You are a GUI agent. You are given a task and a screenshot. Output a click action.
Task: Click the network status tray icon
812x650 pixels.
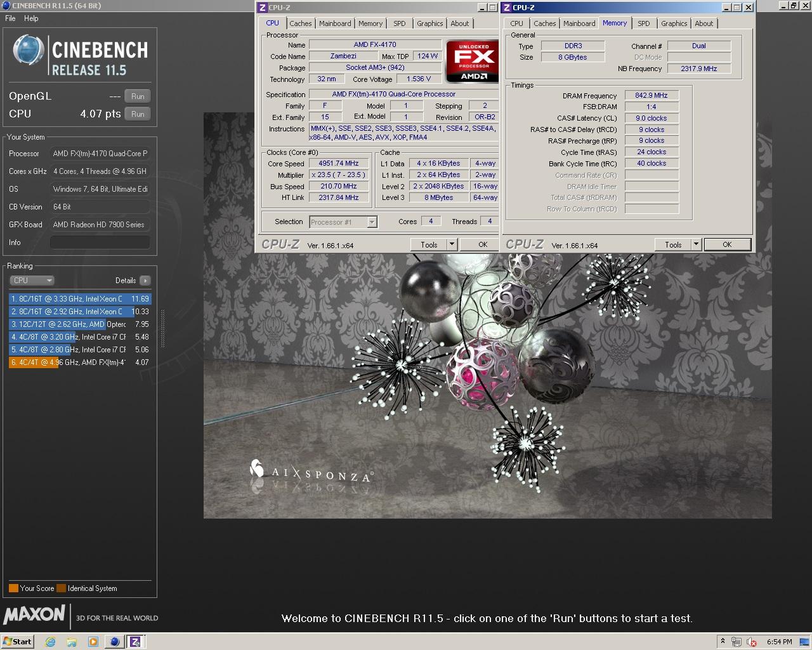point(737,642)
